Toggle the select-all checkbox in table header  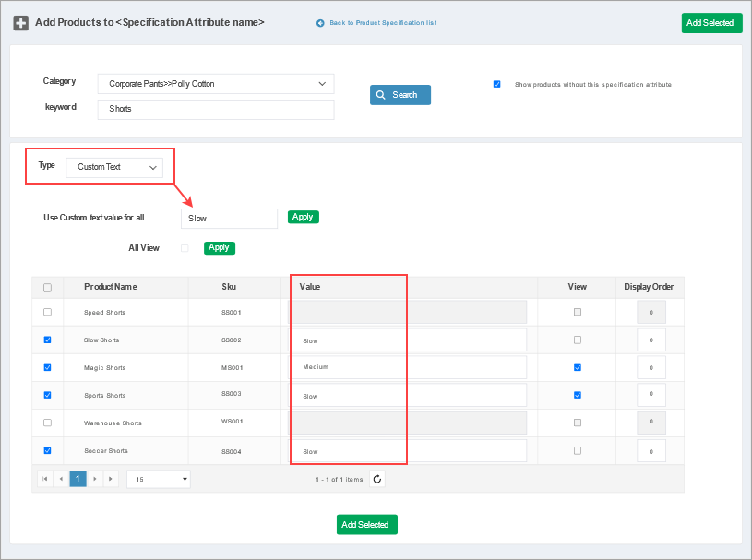[47, 287]
